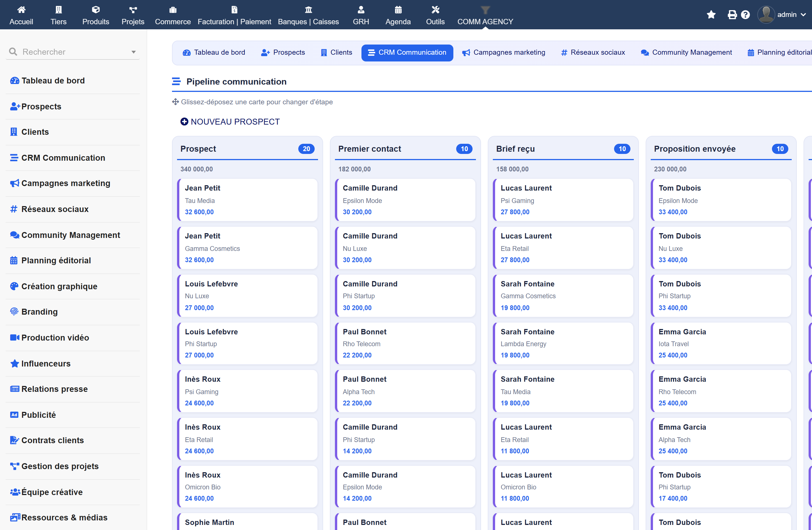This screenshot has width=812, height=530.
Task: Click the sidebar Relations presse newspaper icon
Action: (x=15, y=389)
